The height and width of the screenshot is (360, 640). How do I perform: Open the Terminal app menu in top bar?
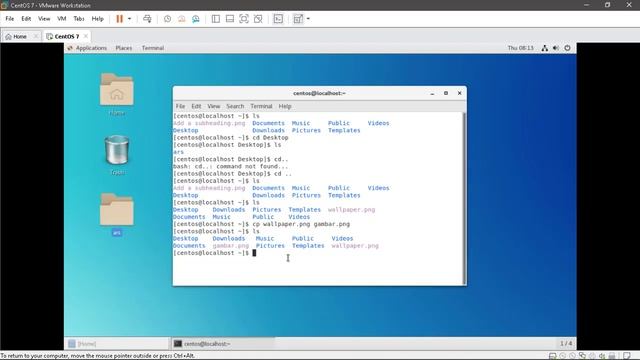[153, 48]
